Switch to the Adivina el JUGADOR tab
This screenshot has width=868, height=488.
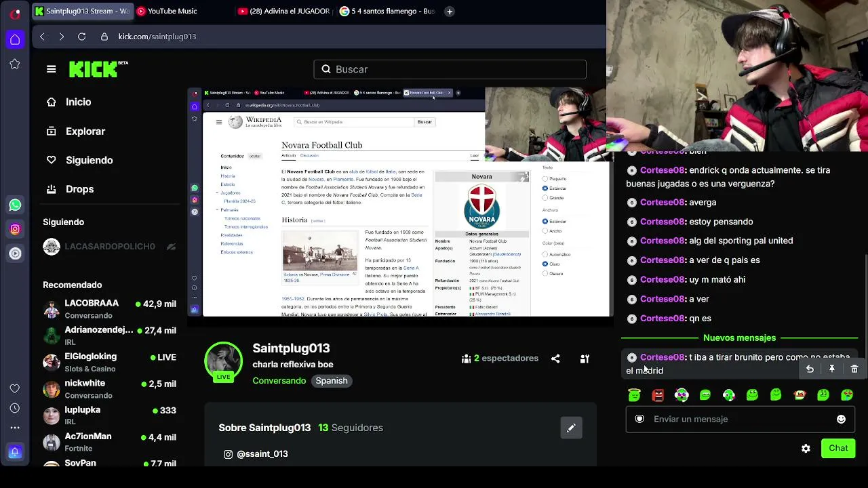click(x=284, y=11)
